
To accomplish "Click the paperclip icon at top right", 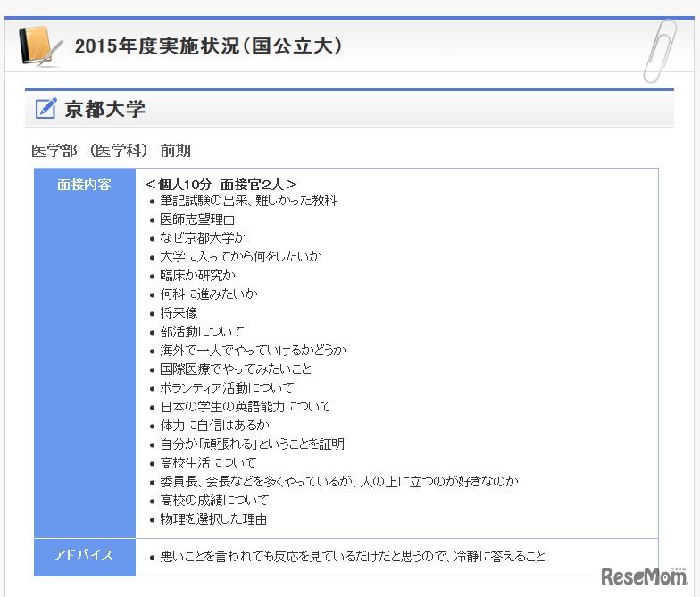I will point(660,51).
